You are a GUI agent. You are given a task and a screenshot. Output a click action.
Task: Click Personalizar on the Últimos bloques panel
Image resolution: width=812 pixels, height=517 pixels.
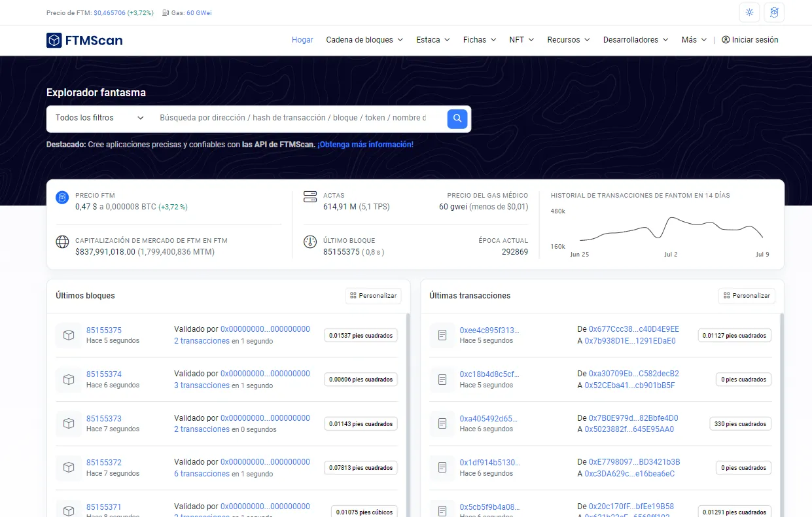pos(373,295)
